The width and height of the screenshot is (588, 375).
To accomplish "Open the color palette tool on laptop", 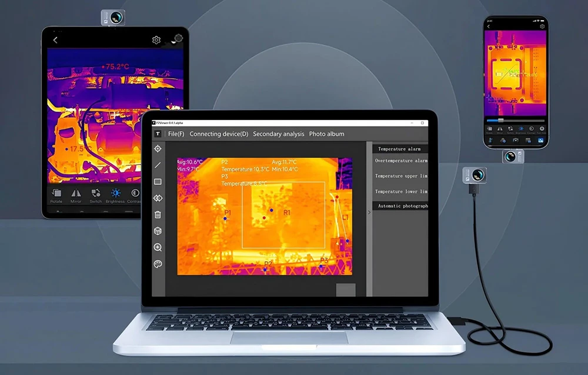I will pyautogui.click(x=158, y=264).
